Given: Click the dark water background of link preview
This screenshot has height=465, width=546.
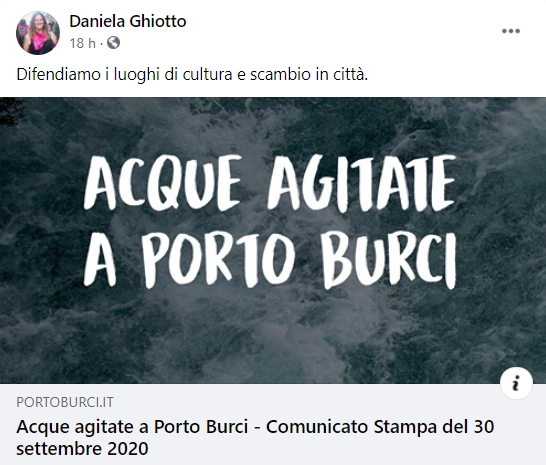Looking at the screenshot, I should point(273,334).
